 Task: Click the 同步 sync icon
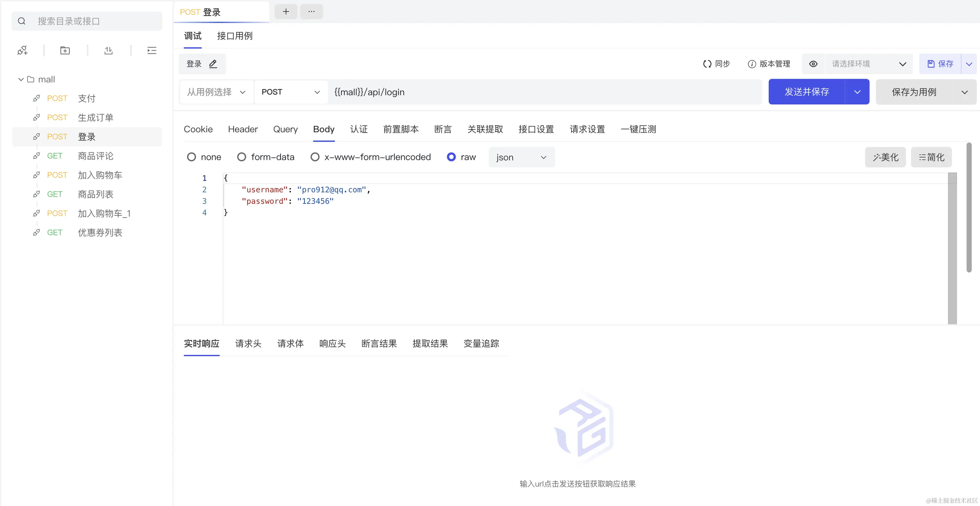[x=707, y=64]
